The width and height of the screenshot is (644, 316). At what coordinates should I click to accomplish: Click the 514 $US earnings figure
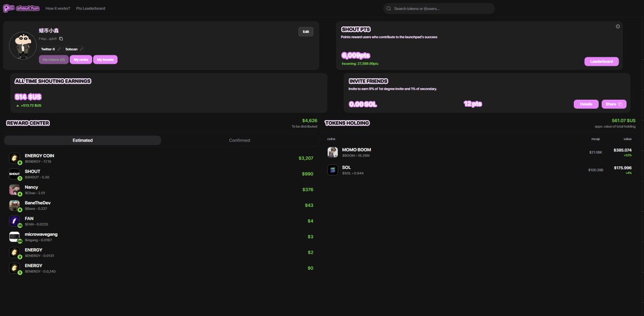click(x=28, y=97)
